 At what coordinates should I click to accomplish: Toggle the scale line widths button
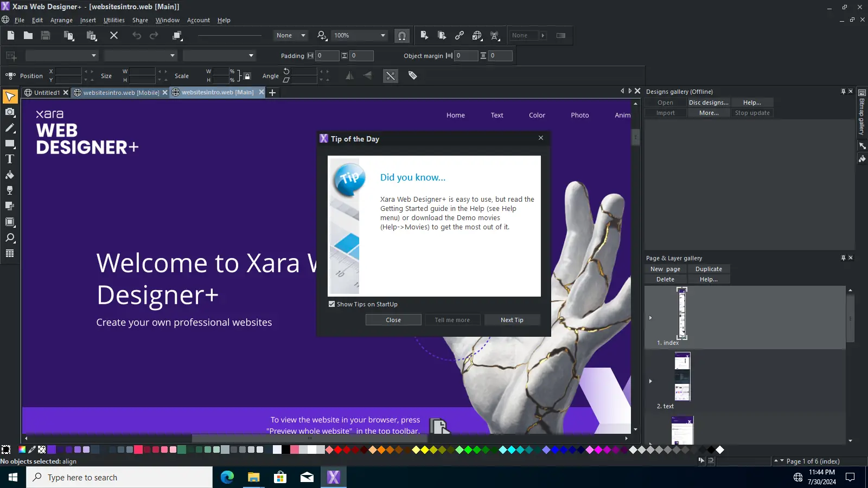pyautogui.click(x=391, y=75)
